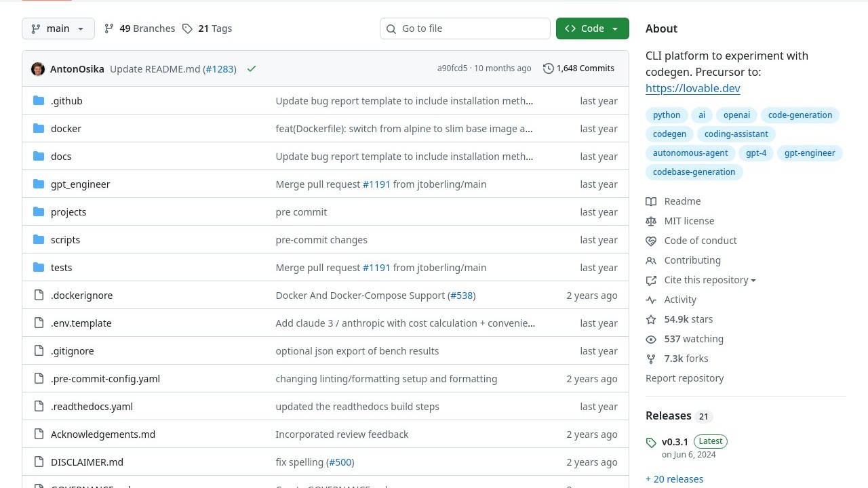Click the branches icon beside 49 Branches

click(109, 28)
